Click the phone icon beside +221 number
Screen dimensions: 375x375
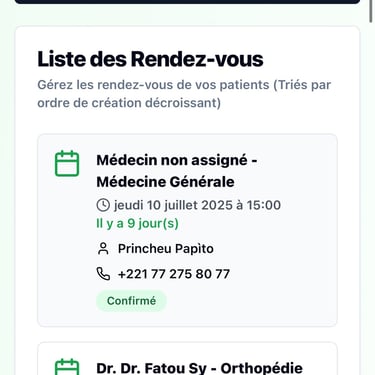103,274
